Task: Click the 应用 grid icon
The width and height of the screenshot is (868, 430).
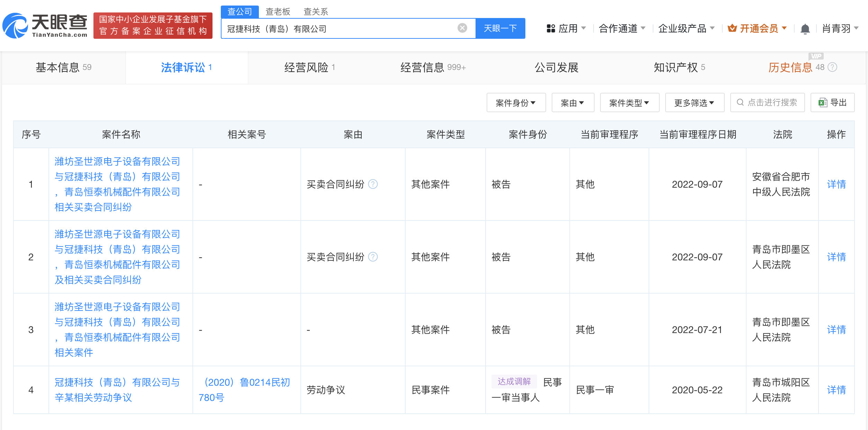Action: coord(551,28)
